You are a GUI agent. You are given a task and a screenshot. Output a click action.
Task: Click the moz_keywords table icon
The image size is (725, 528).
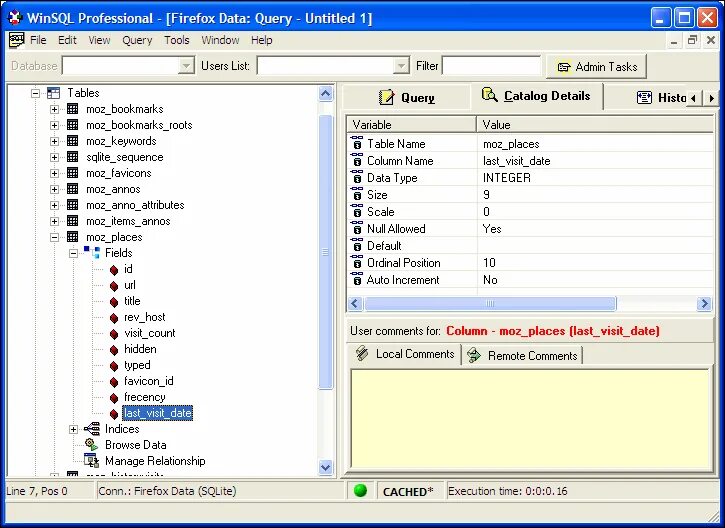[x=73, y=141]
